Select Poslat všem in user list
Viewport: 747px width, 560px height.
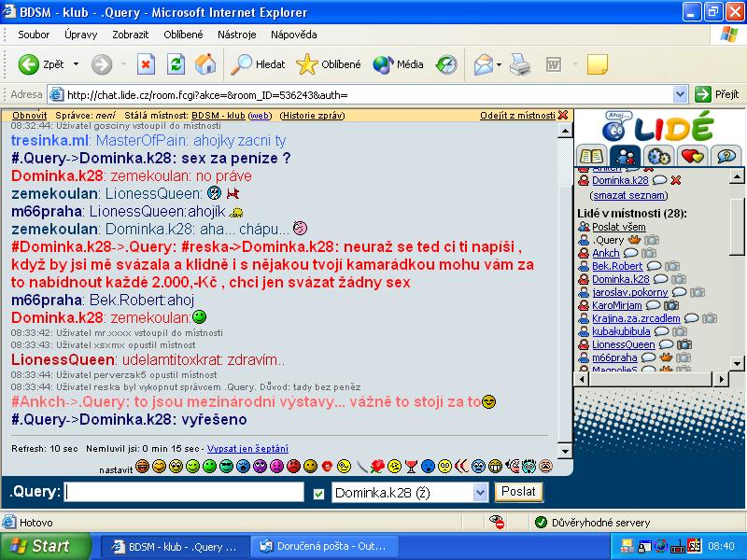(x=619, y=227)
